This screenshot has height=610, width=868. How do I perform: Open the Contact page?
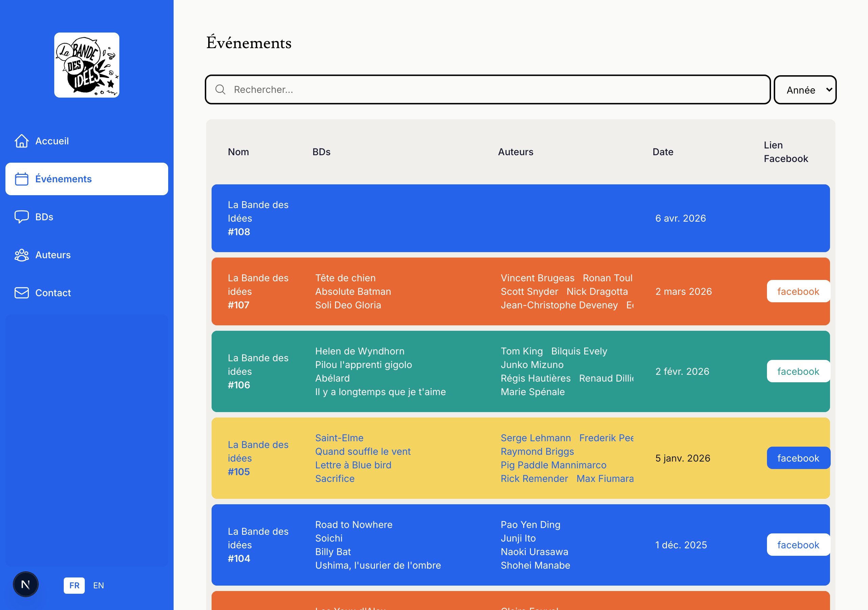[x=86, y=293]
